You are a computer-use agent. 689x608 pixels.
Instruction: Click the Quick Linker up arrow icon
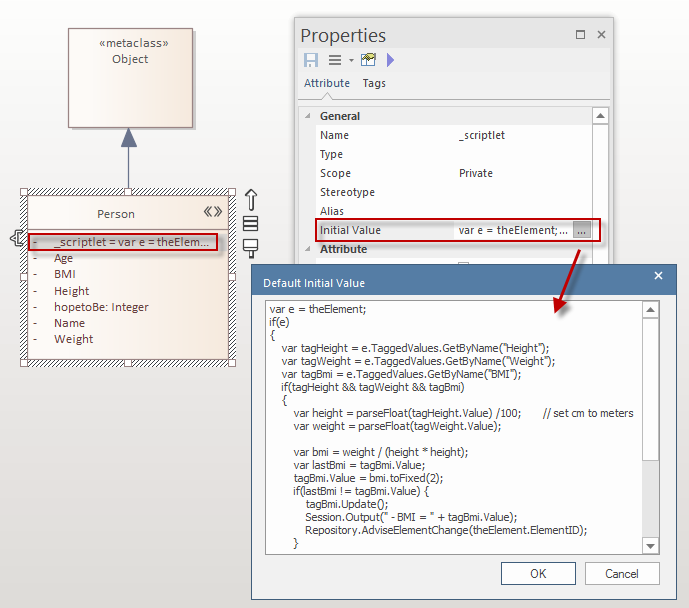(251, 199)
